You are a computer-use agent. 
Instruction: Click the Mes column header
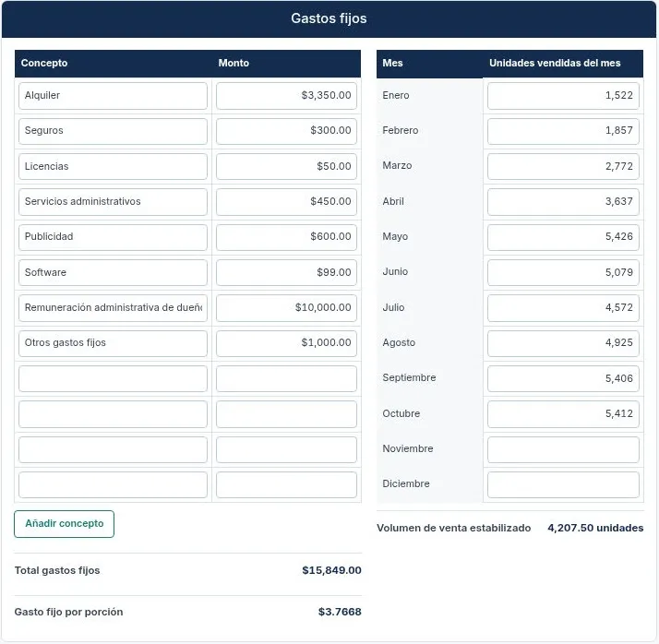[392, 63]
